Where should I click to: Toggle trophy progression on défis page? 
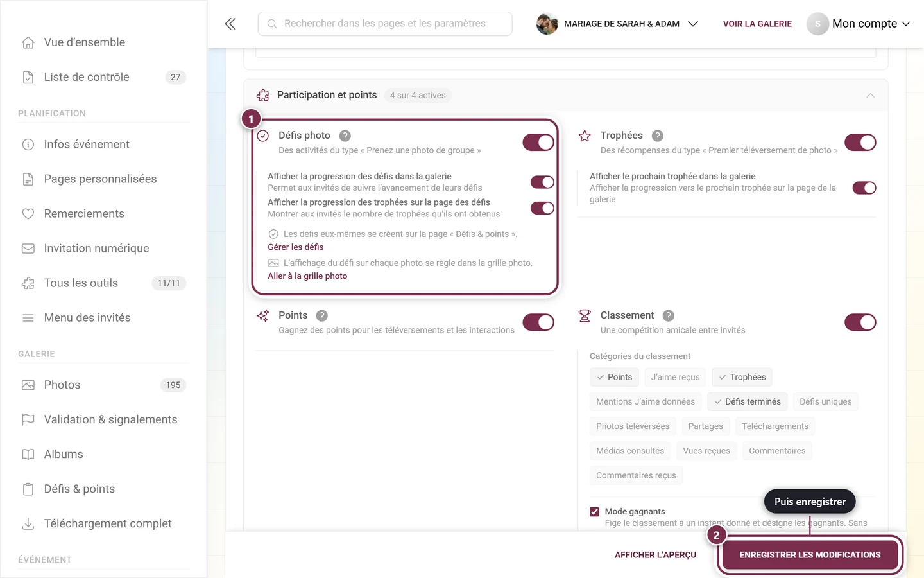542,208
